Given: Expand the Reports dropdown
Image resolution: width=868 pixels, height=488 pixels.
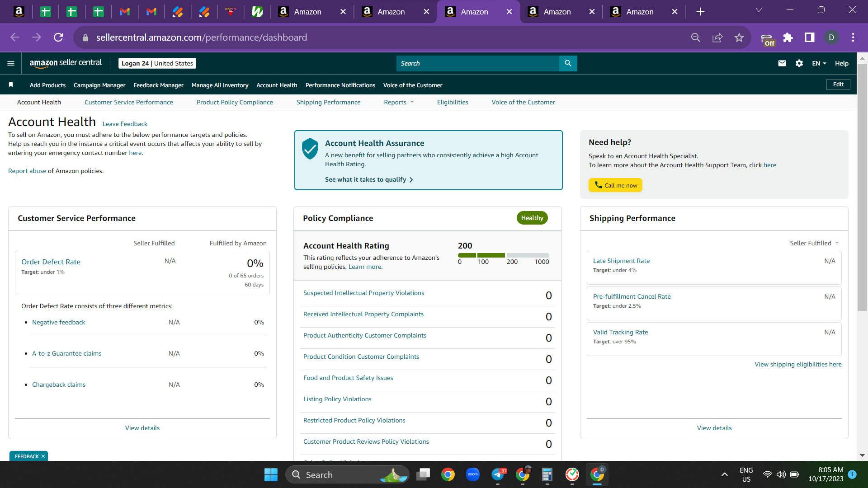Looking at the screenshot, I should pyautogui.click(x=399, y=102).
